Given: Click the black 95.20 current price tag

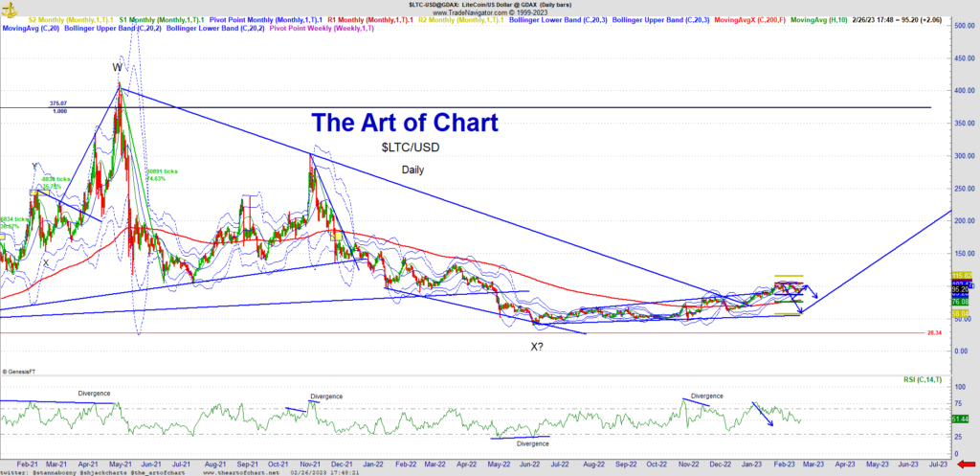Looking at the screenshot, I should [959, 292].
